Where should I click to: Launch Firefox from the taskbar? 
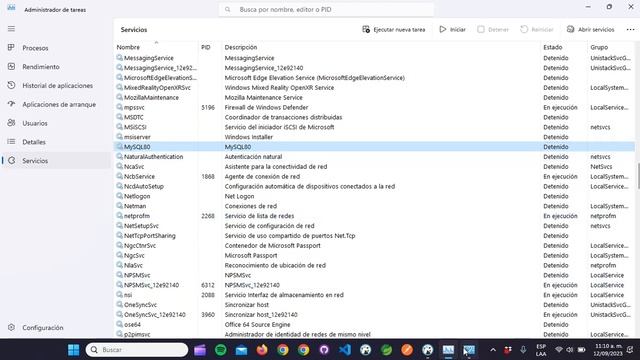[262, 350]
